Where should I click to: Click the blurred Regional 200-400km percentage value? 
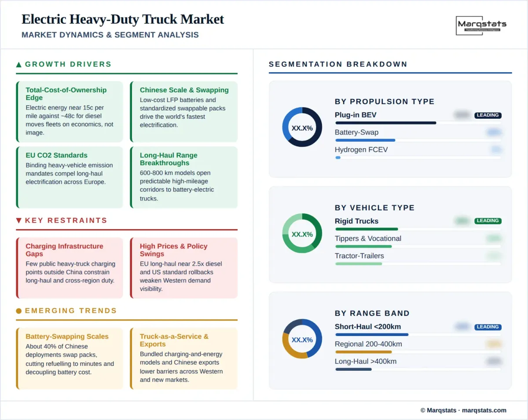coord(494,344)
